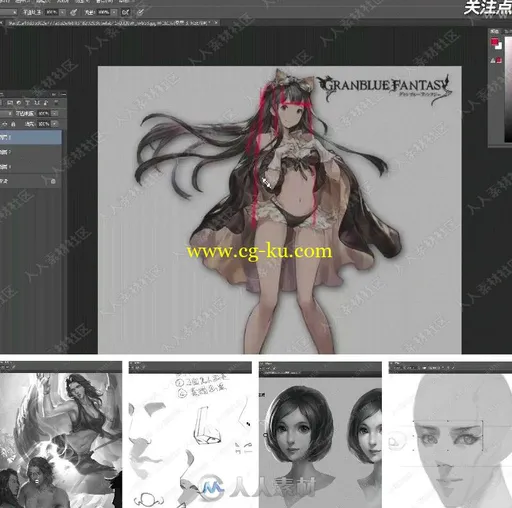512x508 pixels.
Task: Lock layer position icon in Layers panel
Action: coord(5,124)
